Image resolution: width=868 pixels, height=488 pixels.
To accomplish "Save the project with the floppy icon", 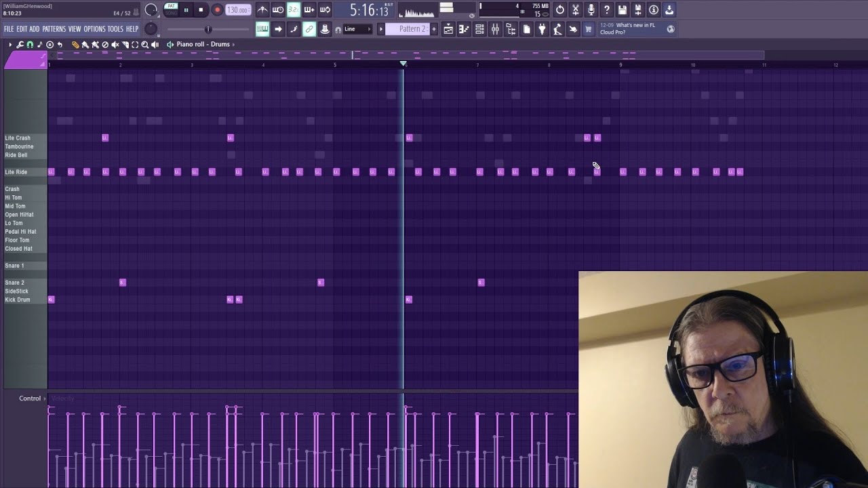I will (x=623, y=9).
